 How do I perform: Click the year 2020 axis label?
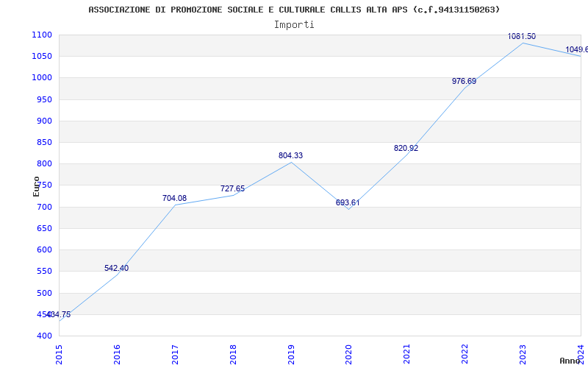348,355
